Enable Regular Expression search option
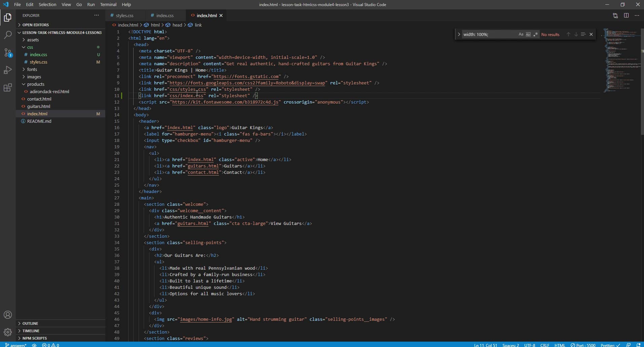 [x=536, y=34]
